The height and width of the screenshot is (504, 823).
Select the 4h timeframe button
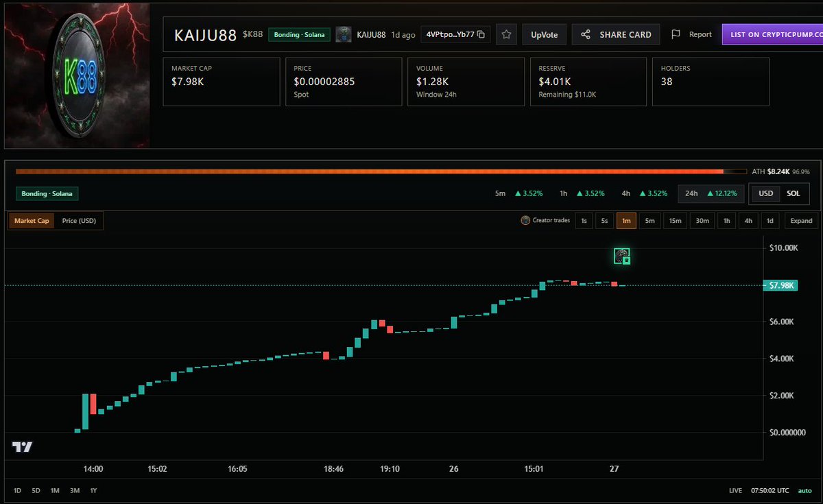click(x=748, y=221)
